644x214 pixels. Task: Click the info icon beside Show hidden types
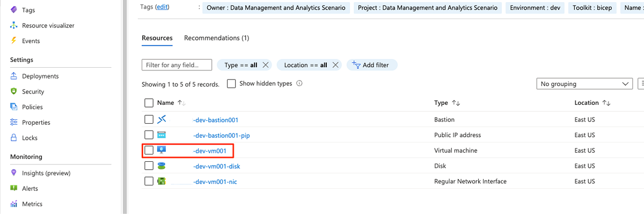[299, 83]
